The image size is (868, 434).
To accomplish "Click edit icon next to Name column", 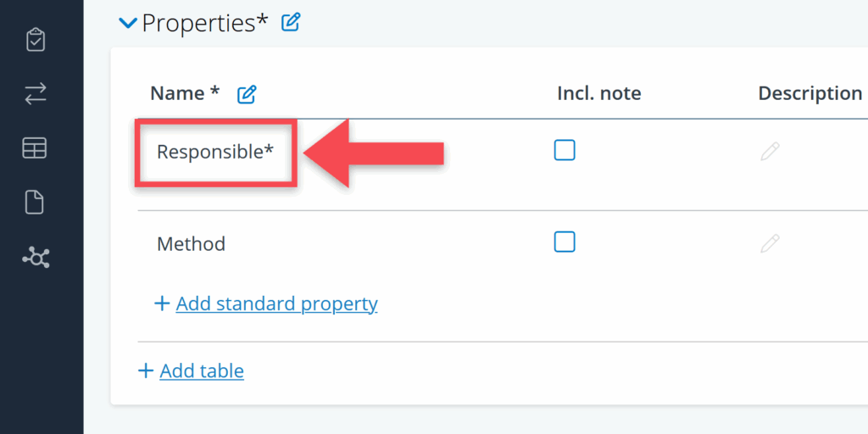I will [247, 94].
